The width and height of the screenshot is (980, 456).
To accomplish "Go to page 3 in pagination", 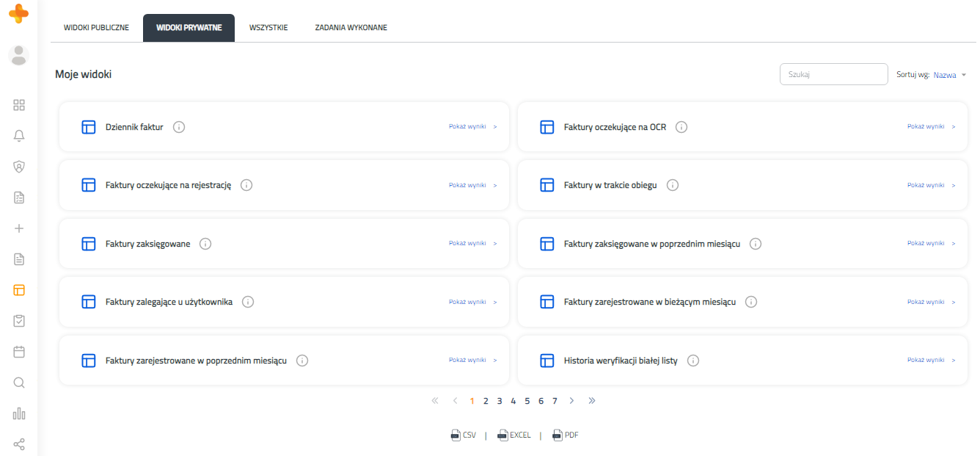I will pos(500,401).
